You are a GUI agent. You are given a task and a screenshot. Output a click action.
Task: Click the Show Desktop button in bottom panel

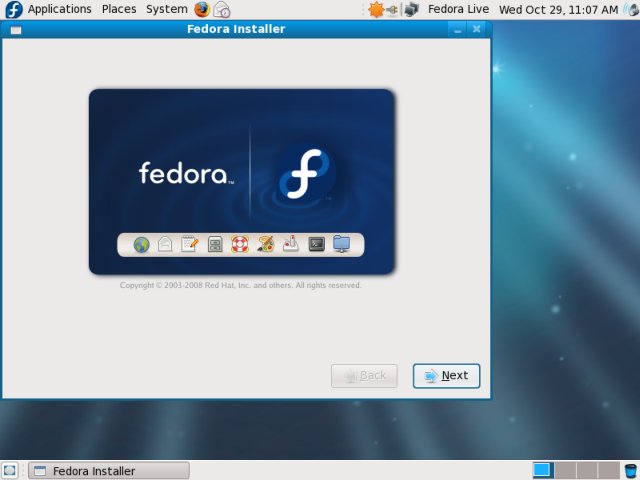(10, 471)
